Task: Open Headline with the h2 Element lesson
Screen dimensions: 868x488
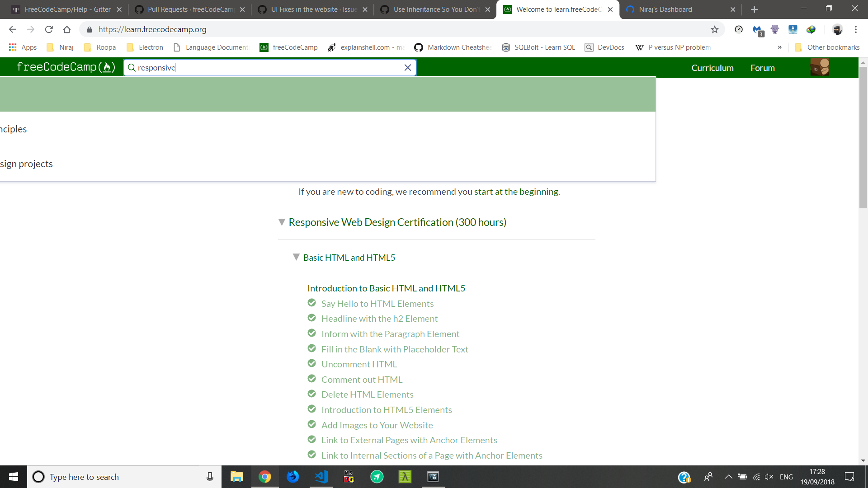Action: pyautogui.click(x=379, y=319)
